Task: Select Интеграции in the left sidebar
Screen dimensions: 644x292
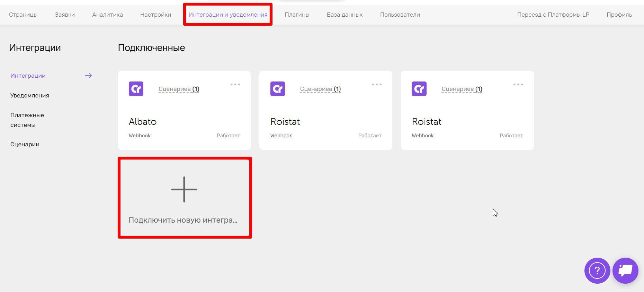Action: 28,76
